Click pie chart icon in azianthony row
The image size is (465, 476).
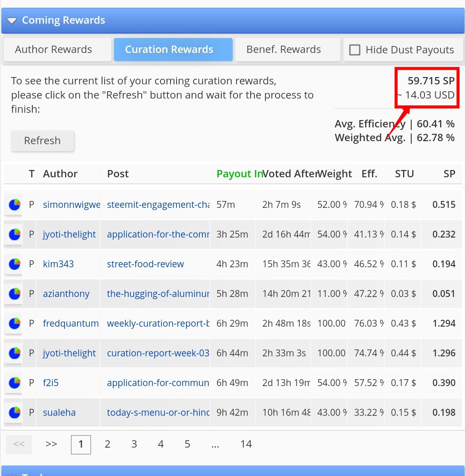pyautogui.click(x=14, y=294)
